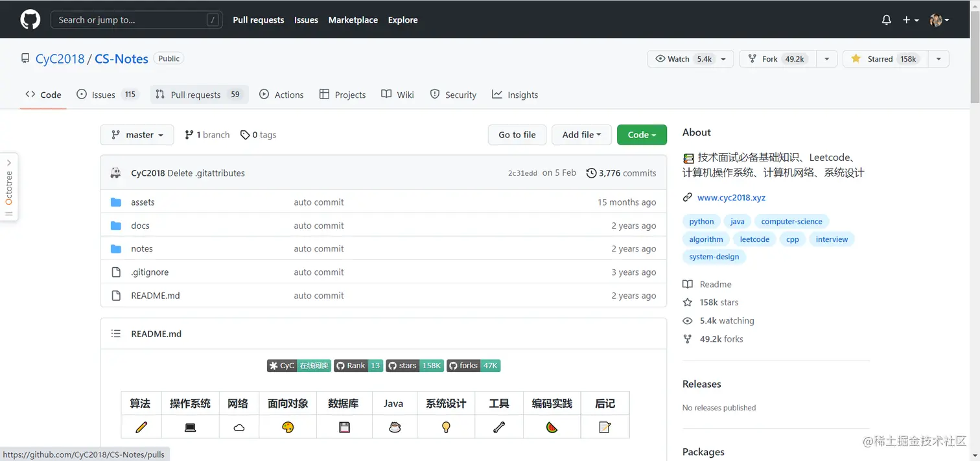Image resolution: width=980 pixels, height=461 pixels.
Task: Click the CyC 在线阅读 badge
Action: click(x=299, y=366)
